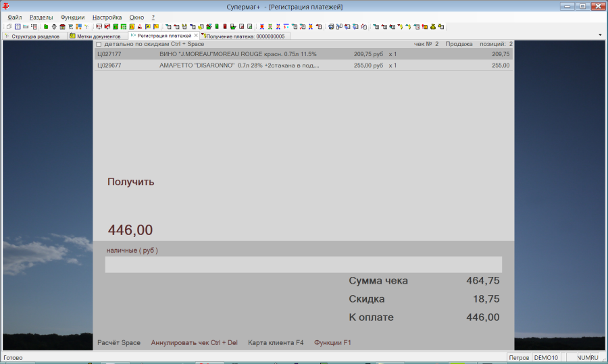Click the green box with lid icon
Viewport: 608px width, 364px height.
pyautogui.click(x=233, y=27)
